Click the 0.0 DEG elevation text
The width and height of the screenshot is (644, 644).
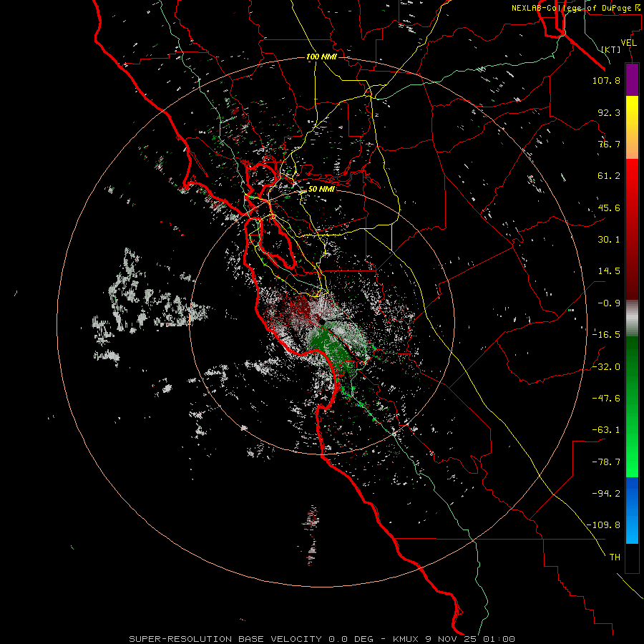click(351, 639)
